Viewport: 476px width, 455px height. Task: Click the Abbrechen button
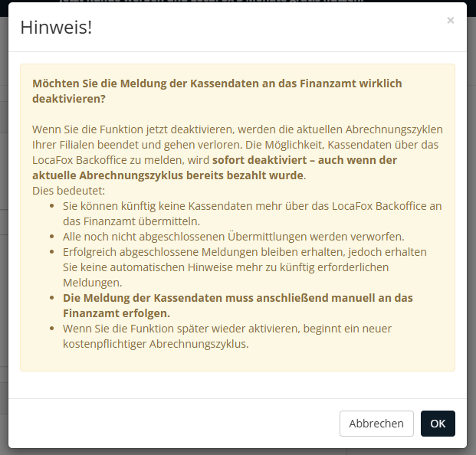[376, 424]
